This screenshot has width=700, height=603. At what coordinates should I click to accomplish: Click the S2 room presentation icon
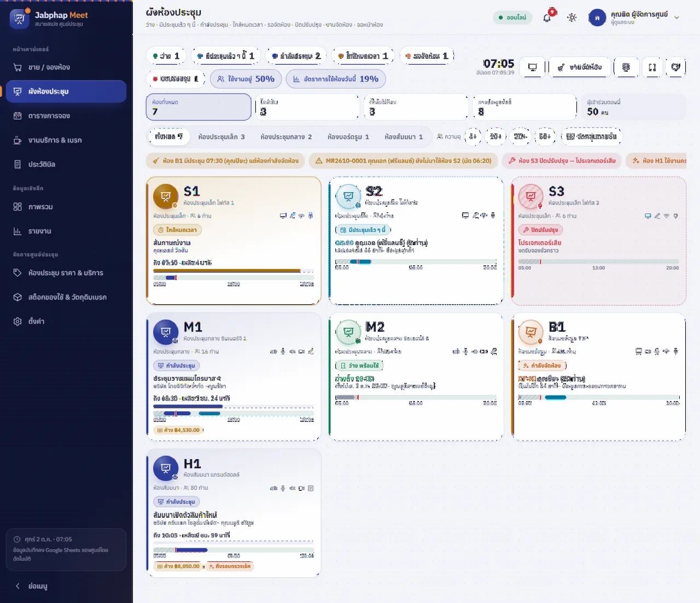coord(348,196)
